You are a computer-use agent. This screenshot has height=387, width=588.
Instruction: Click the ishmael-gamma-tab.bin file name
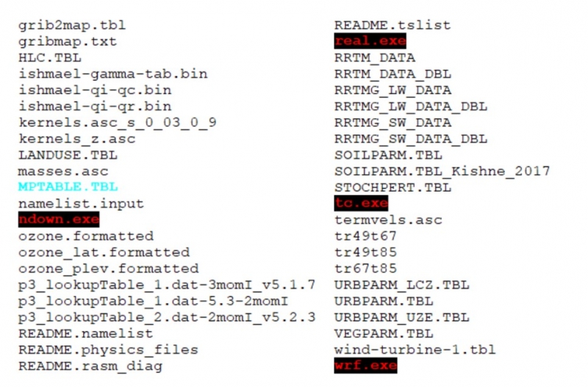[x=112, y=73]
